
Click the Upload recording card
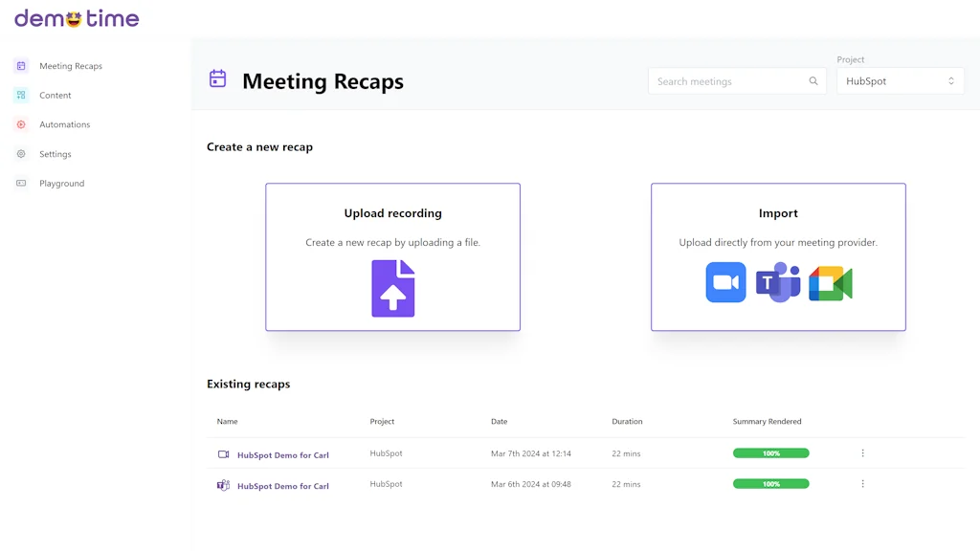coord(392,256)
